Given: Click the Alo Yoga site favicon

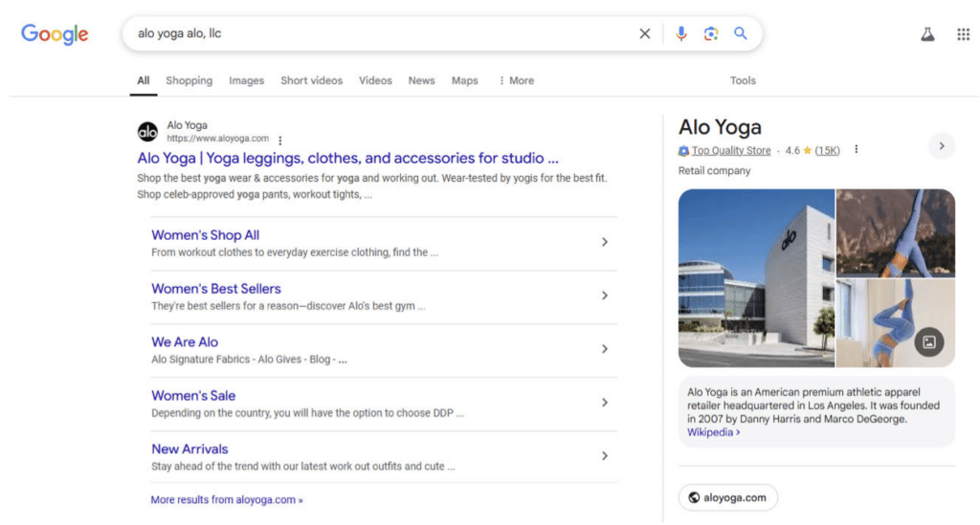Looking at the screenshot, I should (147, 132).
